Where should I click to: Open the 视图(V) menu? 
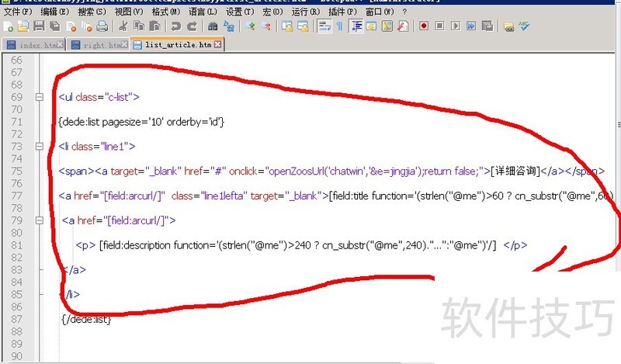(x=129, y=12)
